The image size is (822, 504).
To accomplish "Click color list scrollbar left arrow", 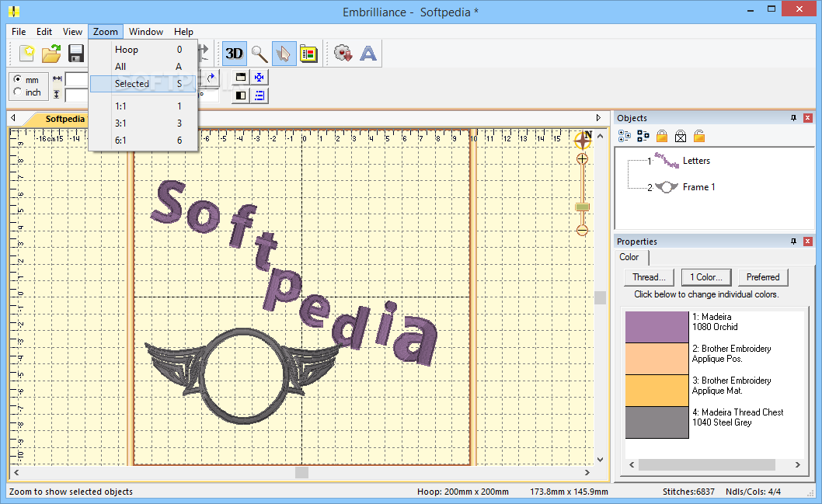I will [x=632, y=464].
